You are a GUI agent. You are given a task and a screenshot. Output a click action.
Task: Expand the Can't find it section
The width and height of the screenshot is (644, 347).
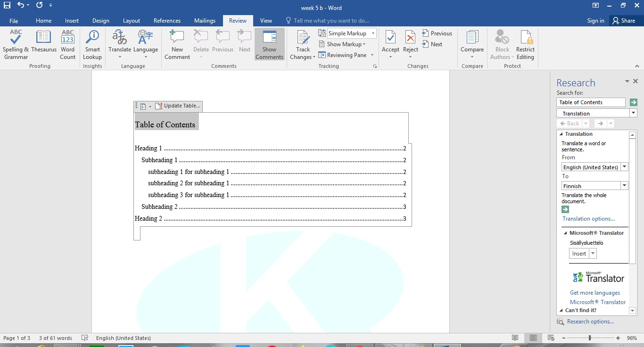pyautogui.click(x=561, y=310)
